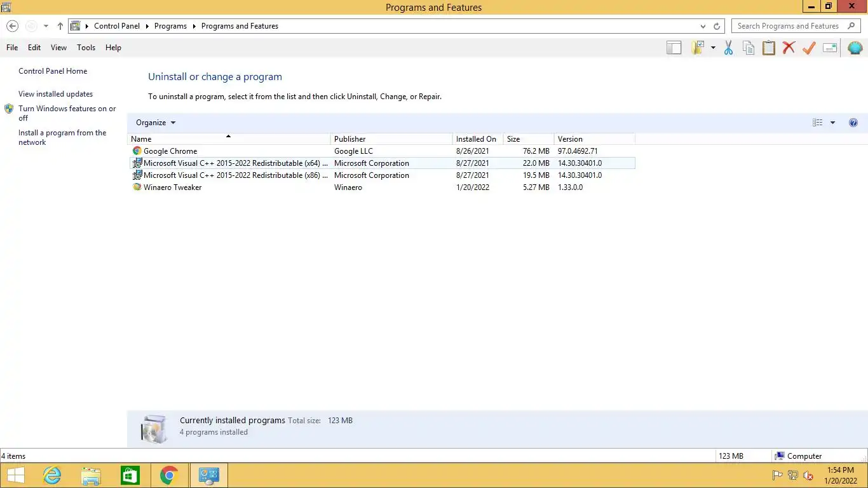Refresh the Programs and Features view
The width and height of the screenshot is (868, 488).
pos(717,26)
